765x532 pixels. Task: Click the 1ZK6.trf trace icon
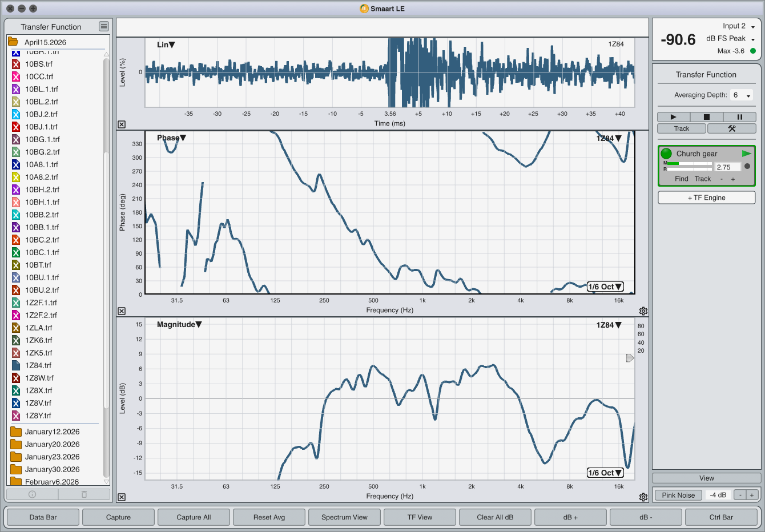point(16,340)
